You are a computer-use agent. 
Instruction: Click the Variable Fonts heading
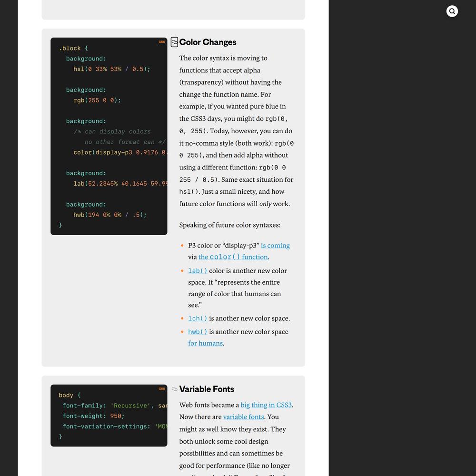(207, 389)
